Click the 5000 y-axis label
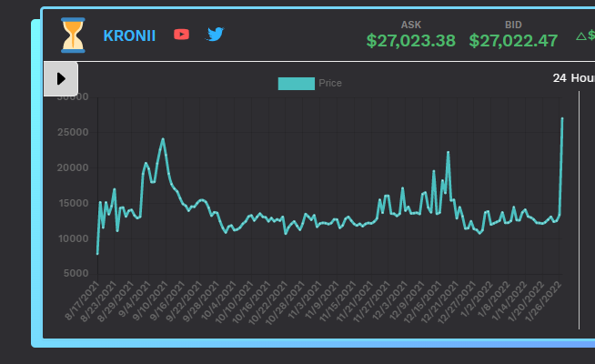Screen dimensions: 595x364 [x=76, y=273]
